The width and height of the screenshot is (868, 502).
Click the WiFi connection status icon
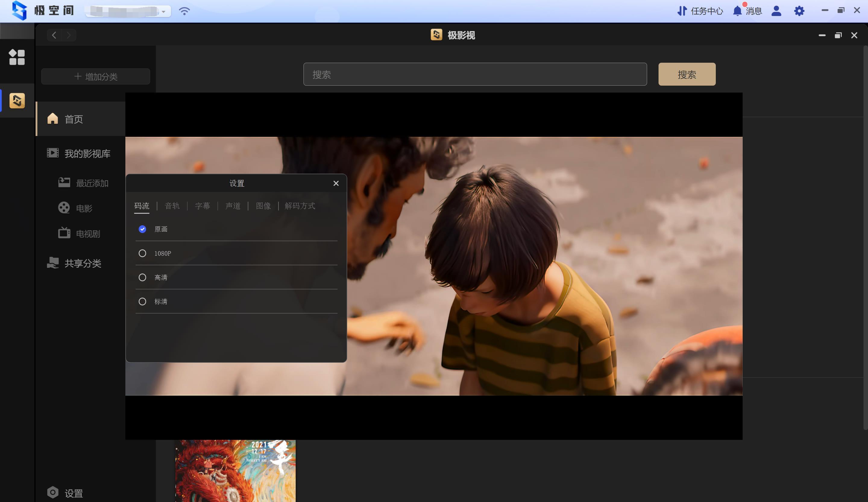184,11
